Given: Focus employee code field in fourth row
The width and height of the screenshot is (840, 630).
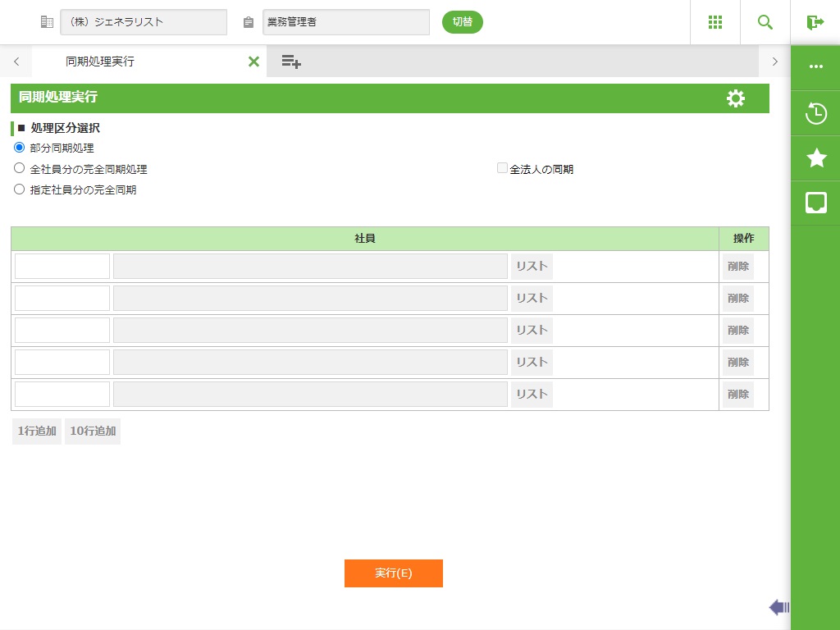Looking at the screenshot, I should click(62, 362).
